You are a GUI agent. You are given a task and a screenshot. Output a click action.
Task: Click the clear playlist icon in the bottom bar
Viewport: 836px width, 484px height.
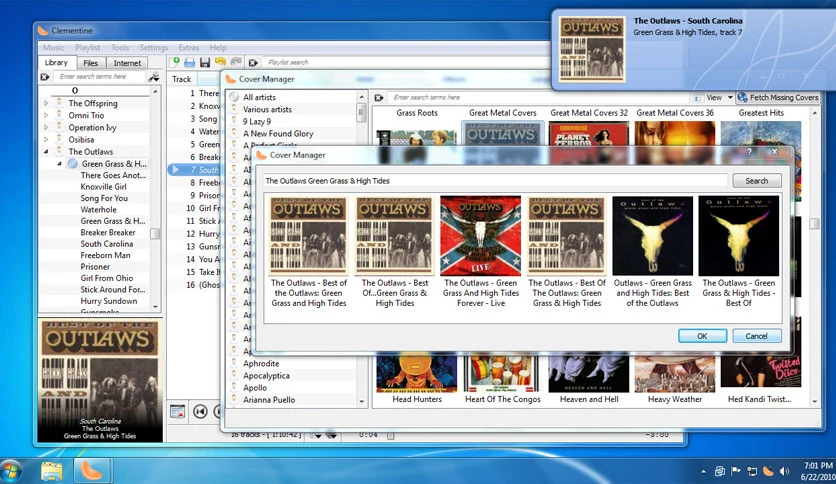(x=177, y=412)
